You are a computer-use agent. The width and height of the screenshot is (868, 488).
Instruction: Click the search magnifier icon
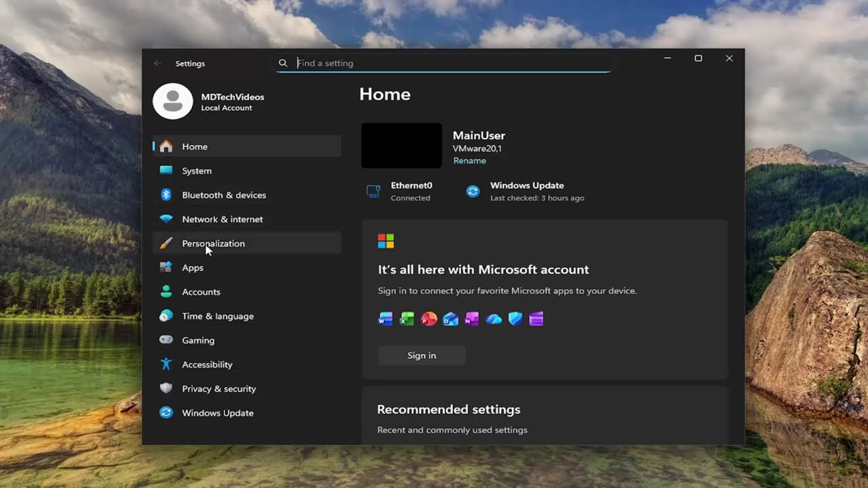tap(283, 63)
